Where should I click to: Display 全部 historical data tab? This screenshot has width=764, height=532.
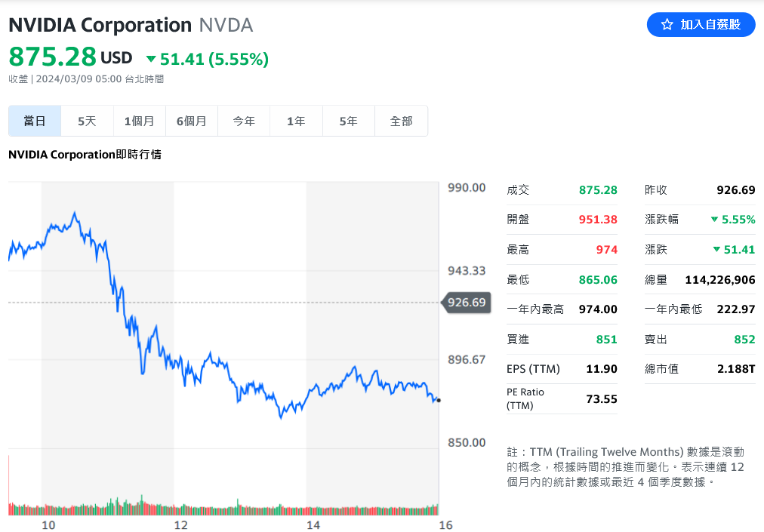(402, 121)
